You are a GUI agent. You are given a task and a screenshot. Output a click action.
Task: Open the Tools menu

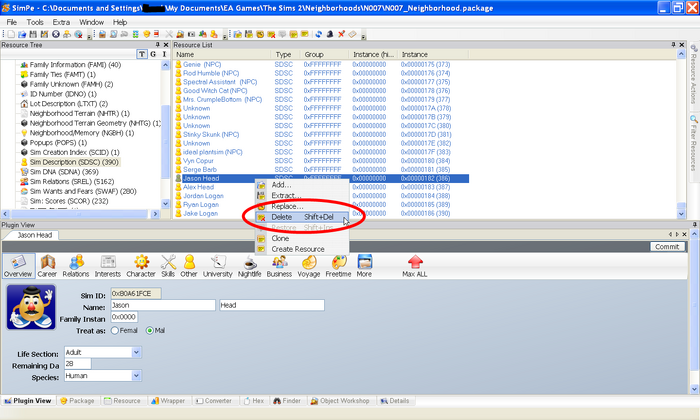pyautogui.click(x=35, y=22)
